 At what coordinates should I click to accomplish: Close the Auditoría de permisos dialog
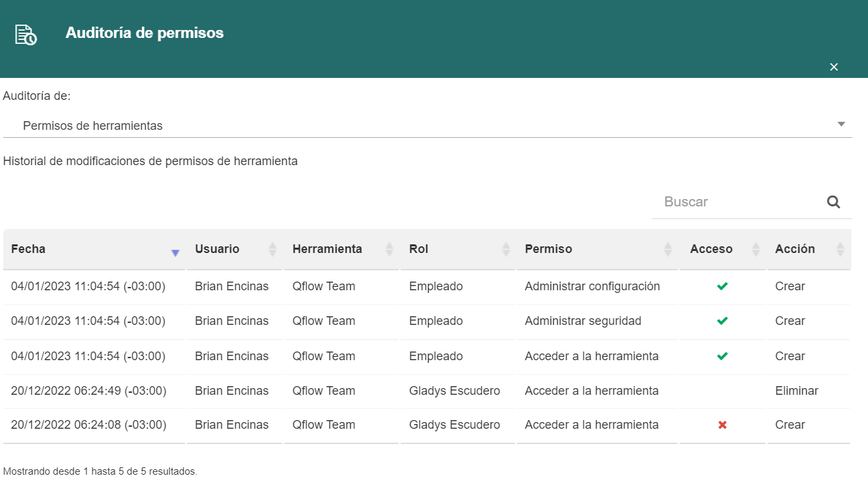point(834,67)
